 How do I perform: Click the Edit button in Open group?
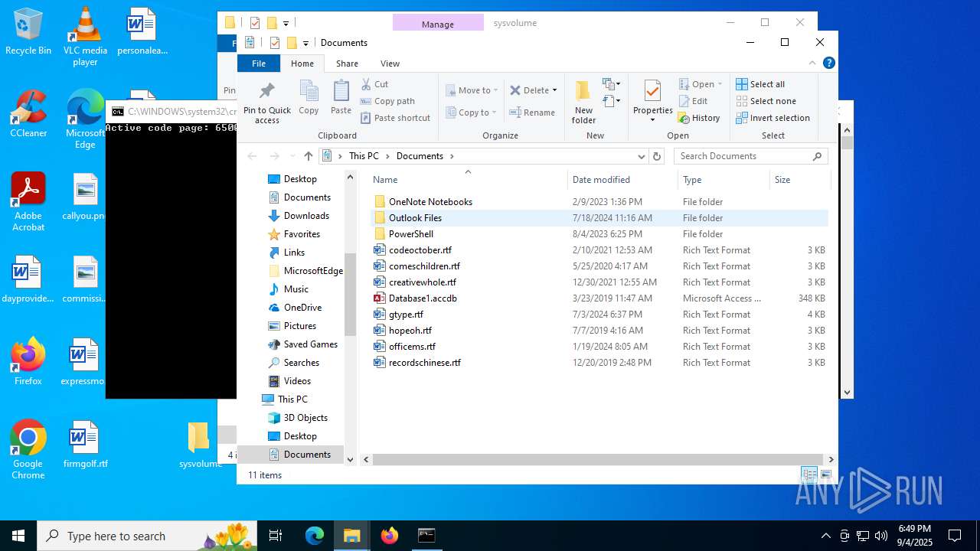(x=694, y=101)
